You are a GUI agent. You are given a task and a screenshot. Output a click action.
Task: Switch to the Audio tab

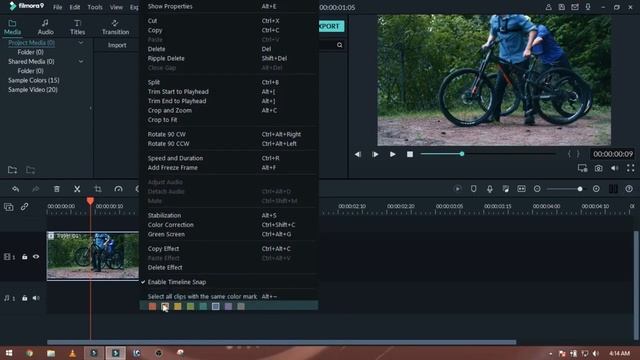tap(45, 27)
